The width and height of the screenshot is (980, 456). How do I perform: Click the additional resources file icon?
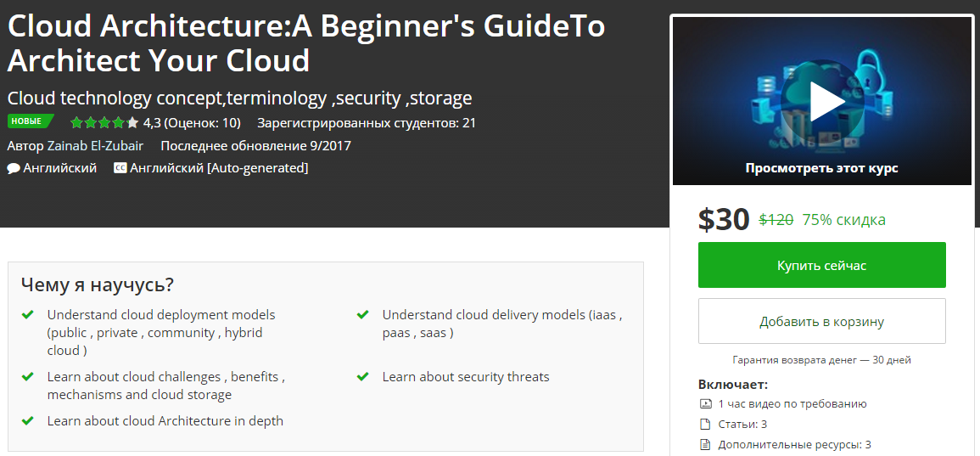[704, 444]
